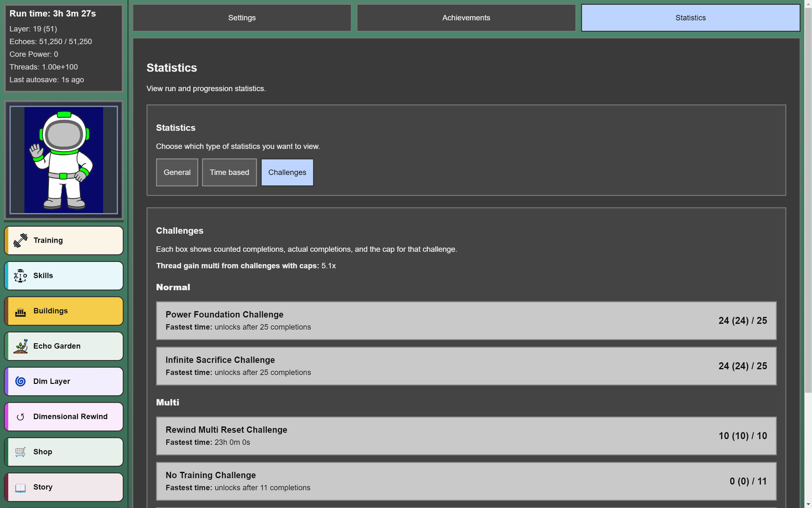812x508 pixels.
Task: Click Power Foundation's 24 (24) / 25 count
Action: click(x=742, y=321)
